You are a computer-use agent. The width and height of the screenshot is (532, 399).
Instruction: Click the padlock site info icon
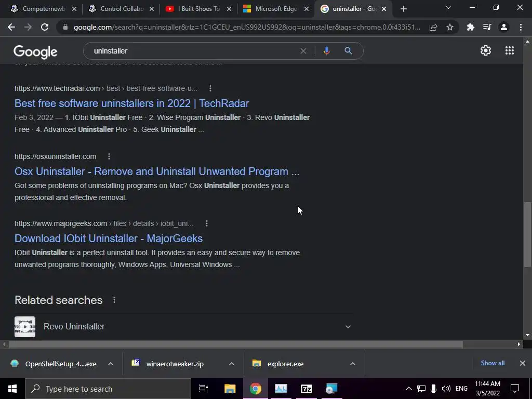pos(65,27)
